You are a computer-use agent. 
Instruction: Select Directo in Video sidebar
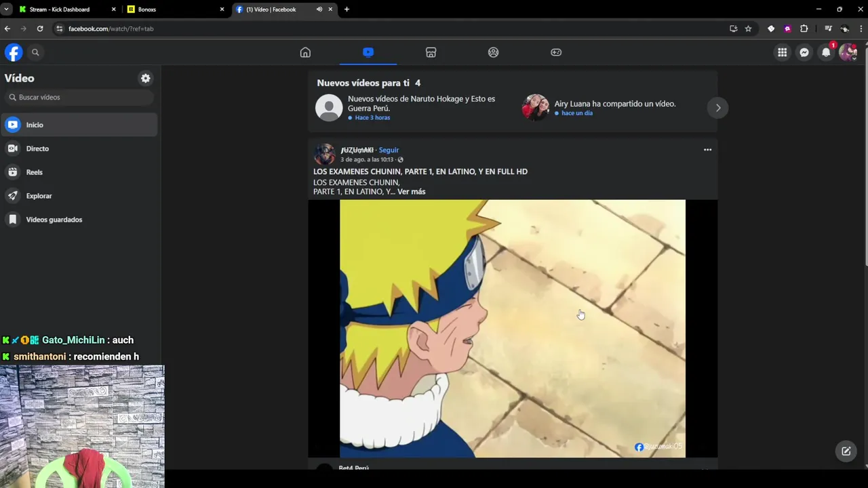click(x=79, y=148)
